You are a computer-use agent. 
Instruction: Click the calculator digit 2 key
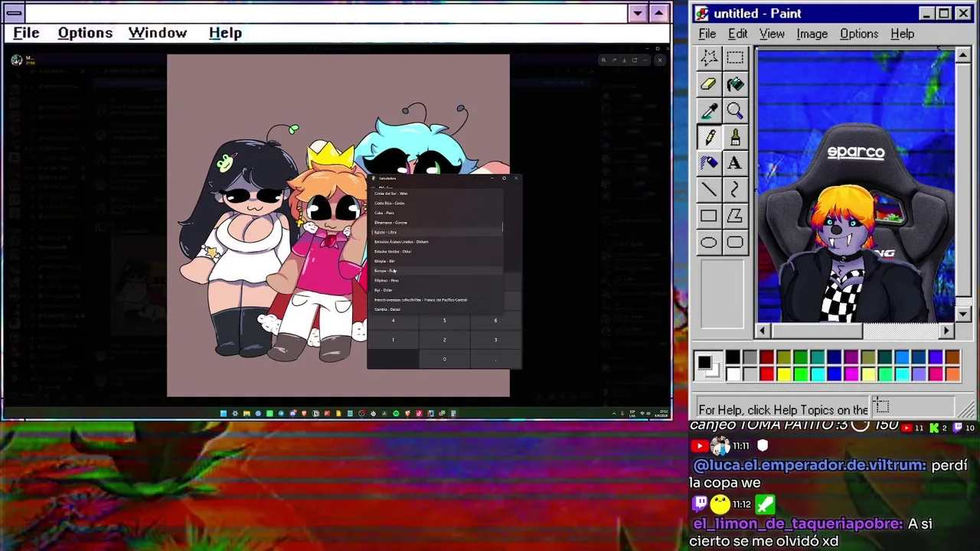[444, 340]
